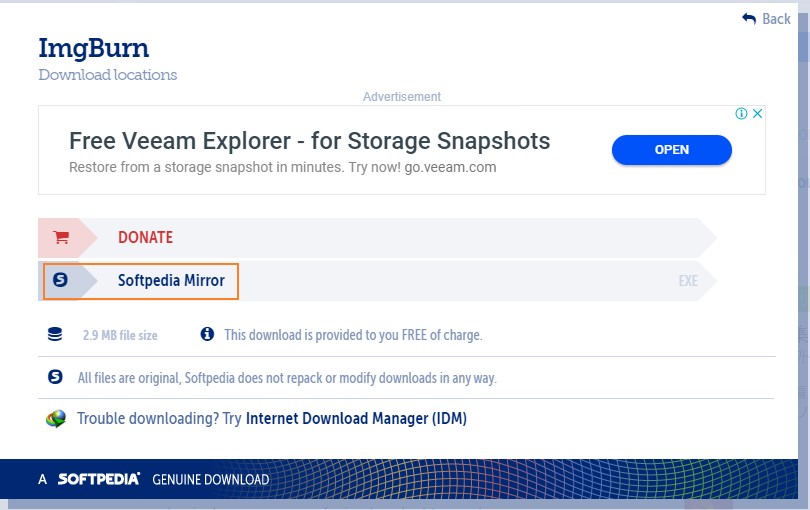Click the blue OPEN ad button
This screenshot has width=810, height=510.
[x=672, y=150]
